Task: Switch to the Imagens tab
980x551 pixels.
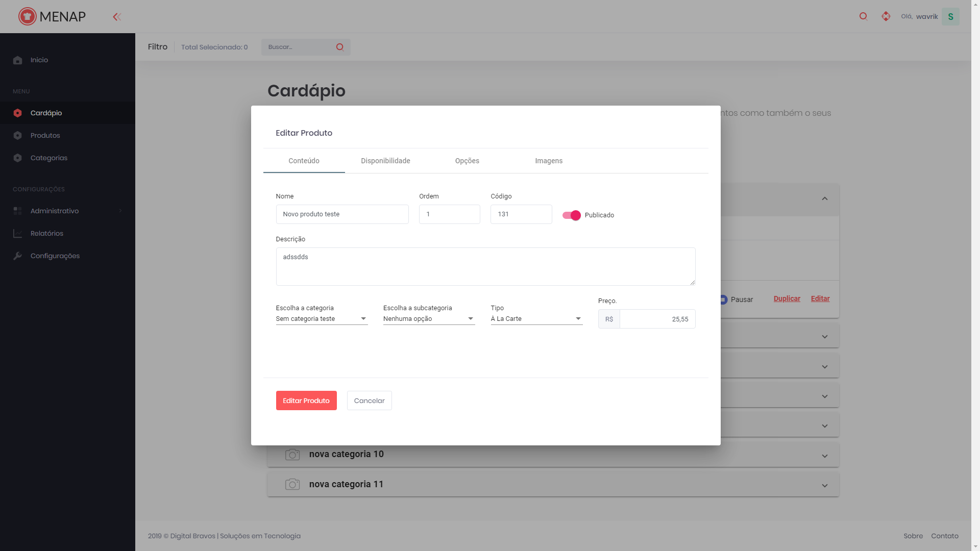Action: [x=549, y=161]
